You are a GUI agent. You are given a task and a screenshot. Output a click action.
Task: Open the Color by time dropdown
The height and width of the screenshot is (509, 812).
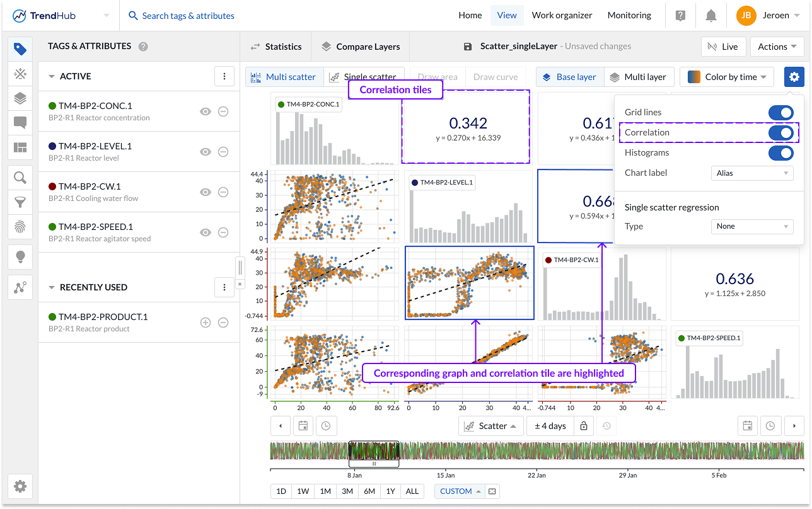click(x=727, y=77)
